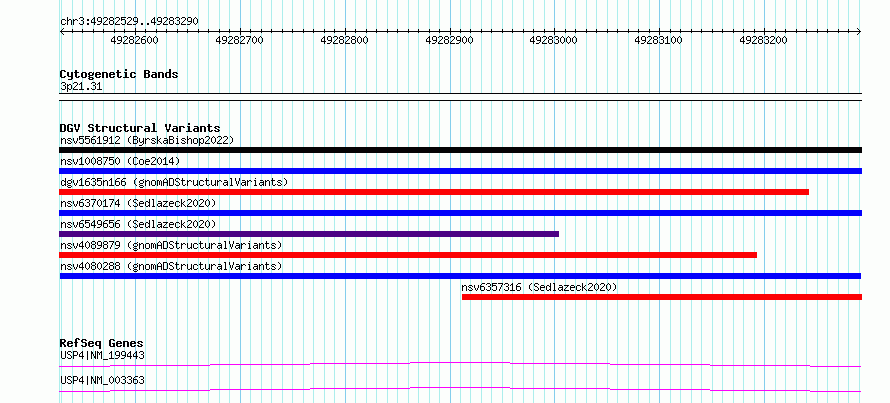This screenshot has width=890, height=403.
Task: Click the nsv4080288 (gnomADStructuralVariants) label
Action: (x=171, y=266)
